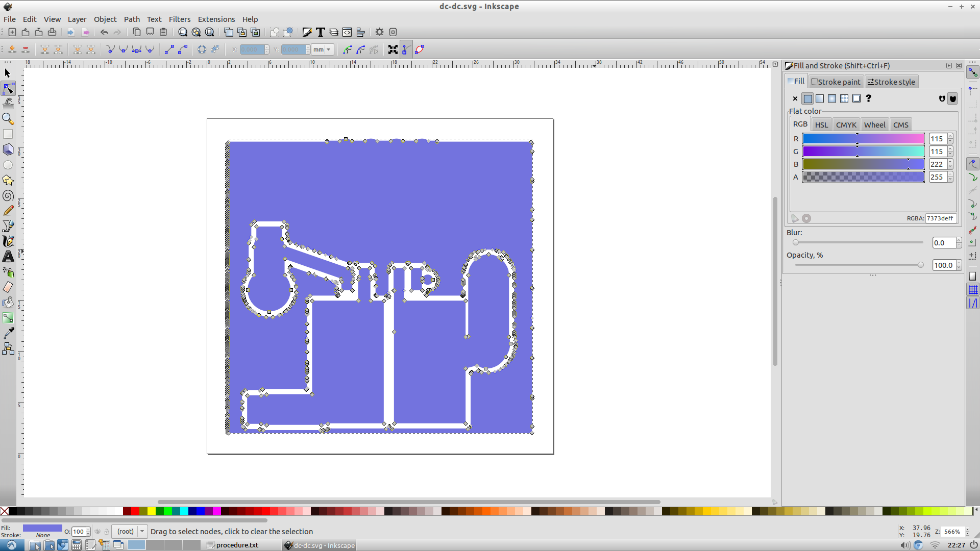Toggle the pattern fill type
The height and width of the screenshot is (551, 980).
pyautogui.click(x=844, y=98)
